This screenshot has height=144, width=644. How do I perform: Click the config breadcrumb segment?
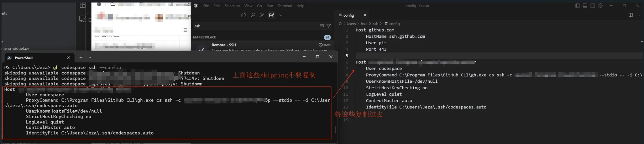point(392,24)
